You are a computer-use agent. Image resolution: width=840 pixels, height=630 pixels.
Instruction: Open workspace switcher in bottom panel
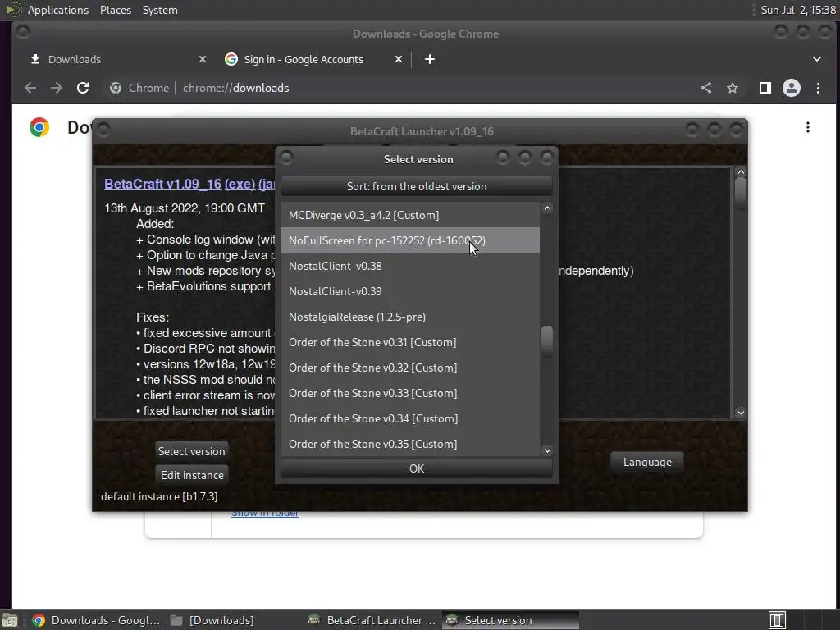(x=777, y=620)
